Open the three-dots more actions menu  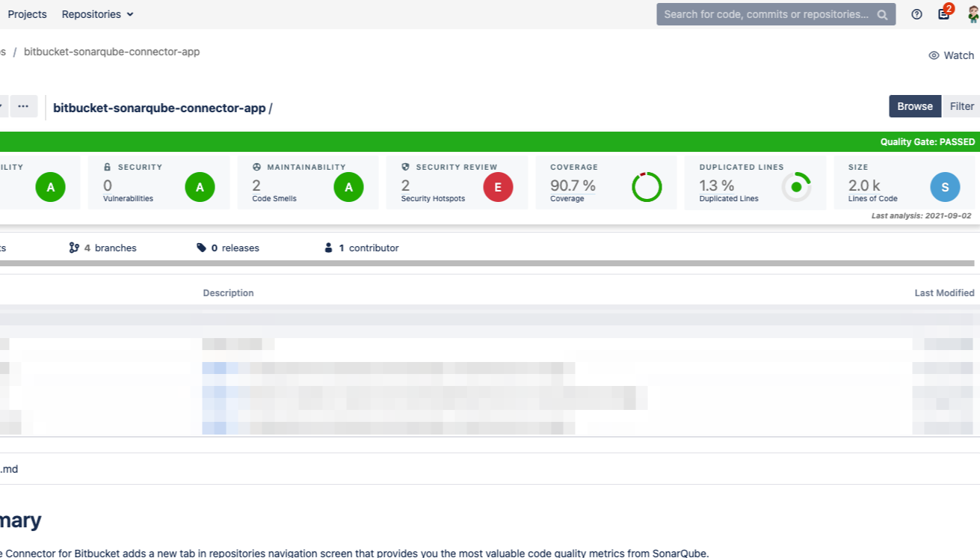[x=23, y=106]
